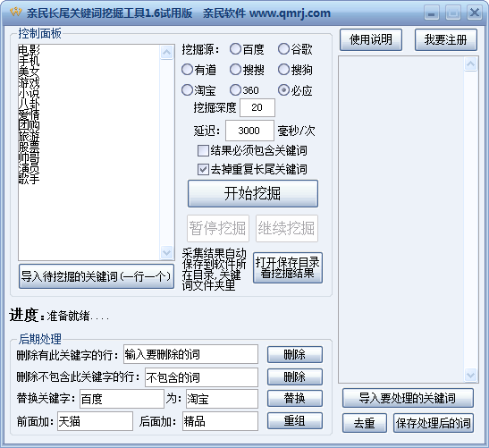This screenshot has height=448, width=489.
Task: Click the keyword 八卦 in the list
Action: pyautogui.click(x=29, y=104)
